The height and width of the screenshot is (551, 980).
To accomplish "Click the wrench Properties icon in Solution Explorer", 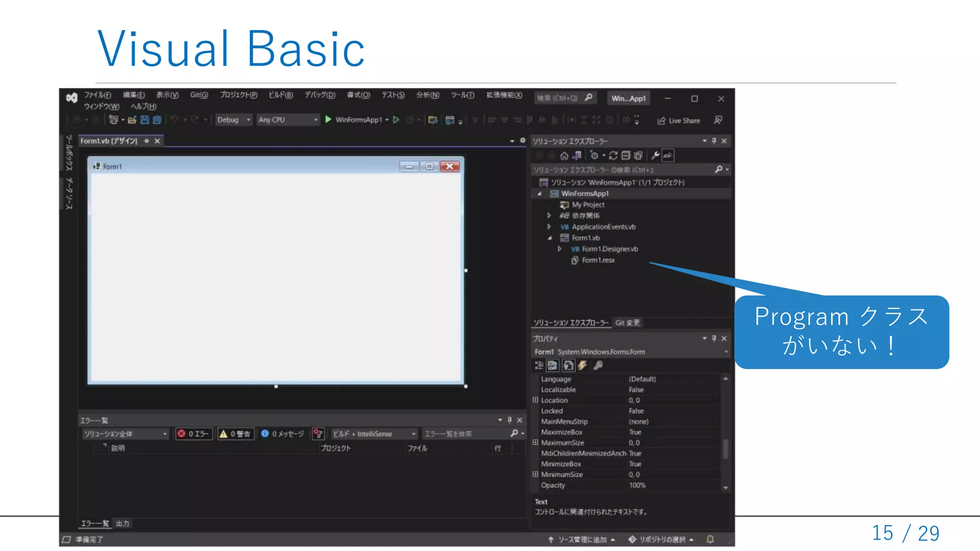I will [655, 155].
